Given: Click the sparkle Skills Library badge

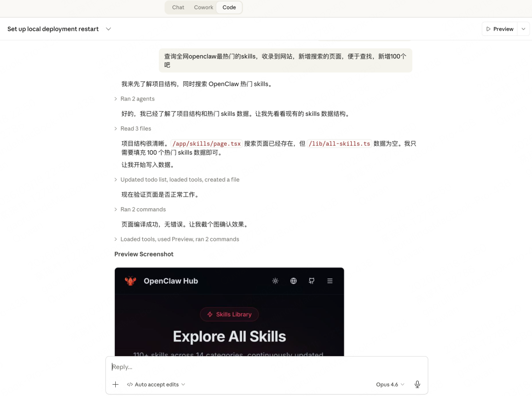Looking at the screenshot, I should click(229, 314).
